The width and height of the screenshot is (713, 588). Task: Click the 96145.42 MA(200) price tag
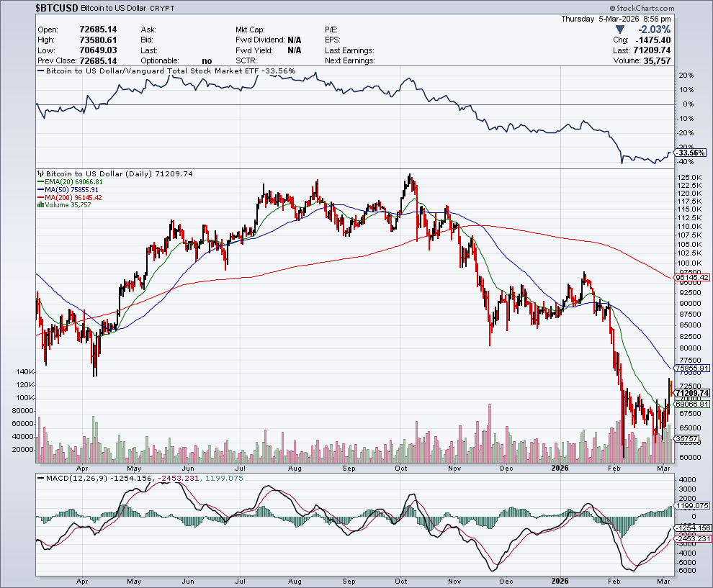click(x=693, y=277)
